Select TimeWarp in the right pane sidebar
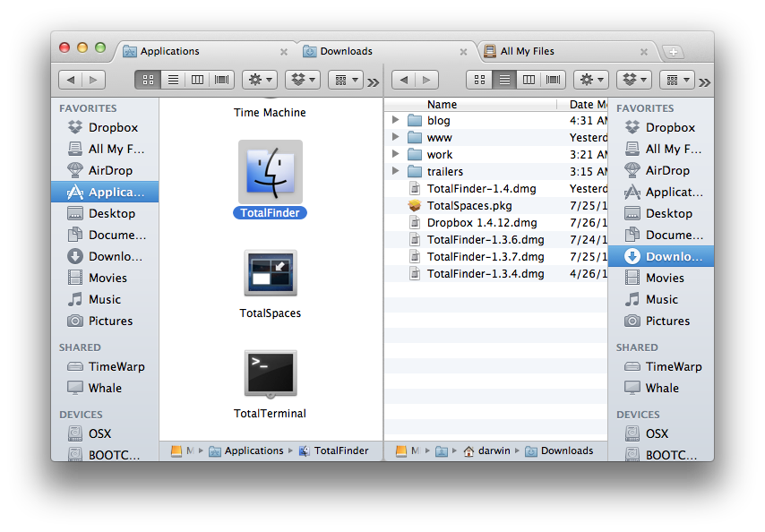The height and width of the screenshot is (532, 765). tap(661, 366)
